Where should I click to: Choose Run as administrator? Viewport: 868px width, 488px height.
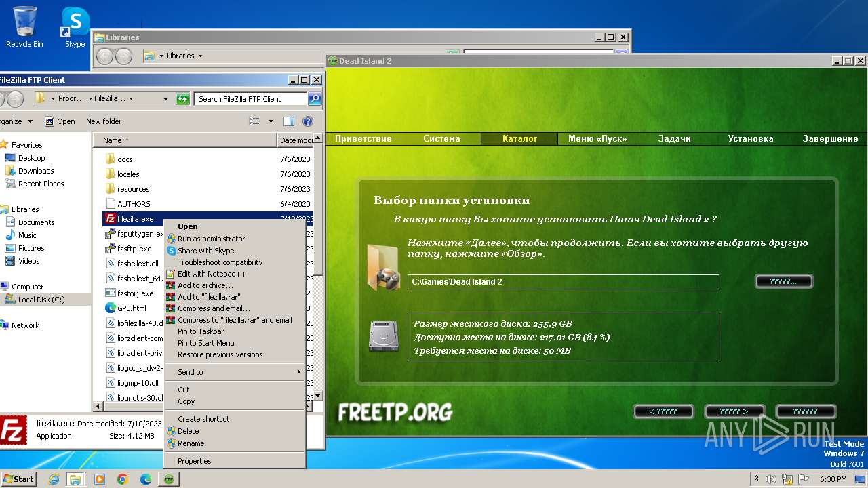pyautogui.click(x=235, y=239)
